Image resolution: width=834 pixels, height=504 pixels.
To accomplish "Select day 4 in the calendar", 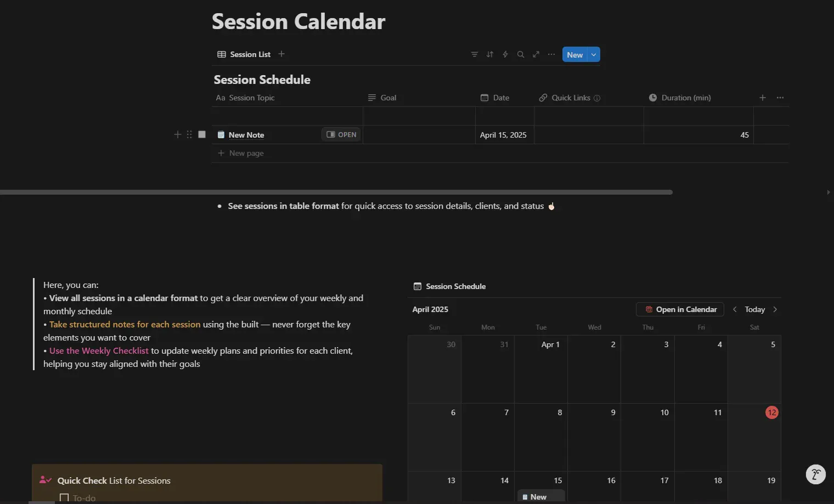I will click(x=701, y=369).
